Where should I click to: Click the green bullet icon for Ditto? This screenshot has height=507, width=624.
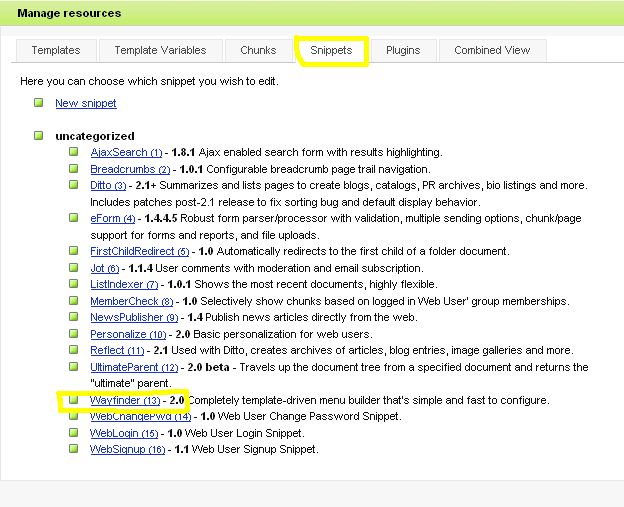(x=74, y=185)
